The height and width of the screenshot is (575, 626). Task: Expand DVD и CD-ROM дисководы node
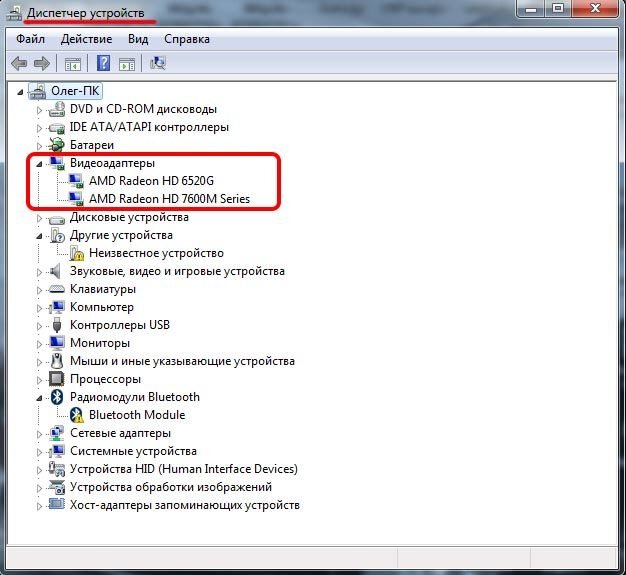click(x=39, y=110)
